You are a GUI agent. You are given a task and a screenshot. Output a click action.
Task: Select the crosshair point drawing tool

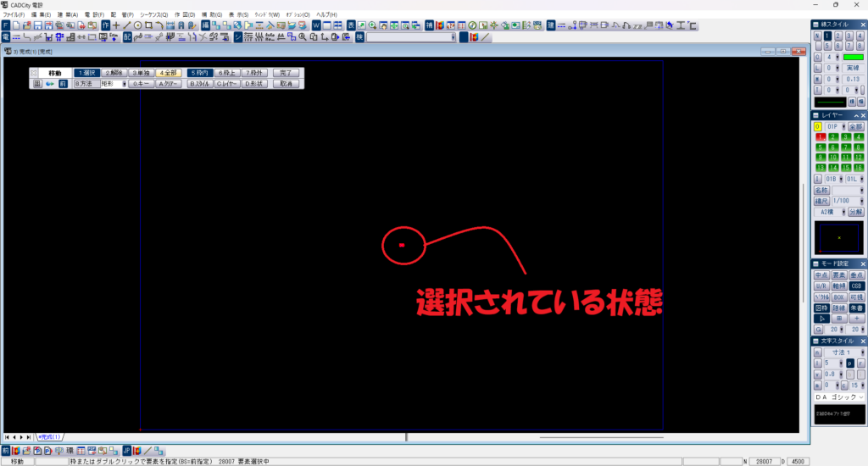116,25
